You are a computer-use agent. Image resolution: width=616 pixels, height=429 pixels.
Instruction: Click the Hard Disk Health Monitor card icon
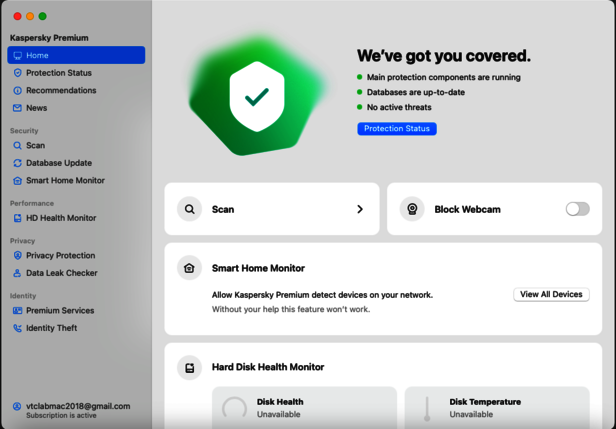[x=189, y=367]
